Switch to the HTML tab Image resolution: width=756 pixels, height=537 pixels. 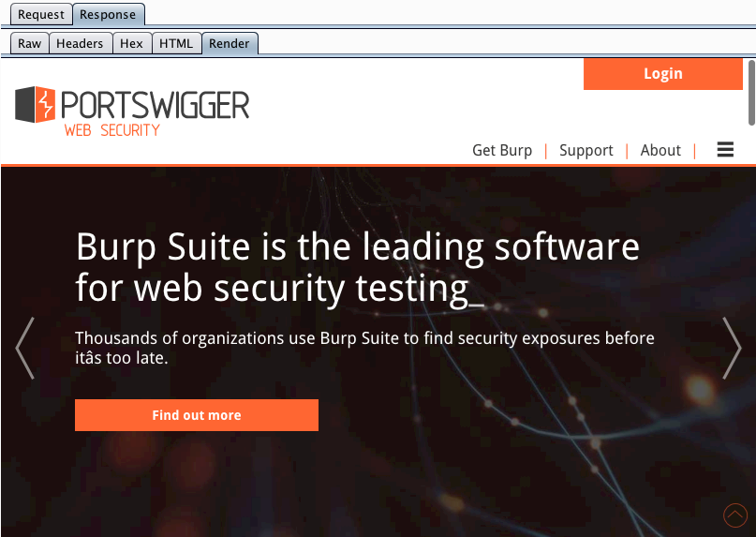pyautogui.click(x=176, y=43)
